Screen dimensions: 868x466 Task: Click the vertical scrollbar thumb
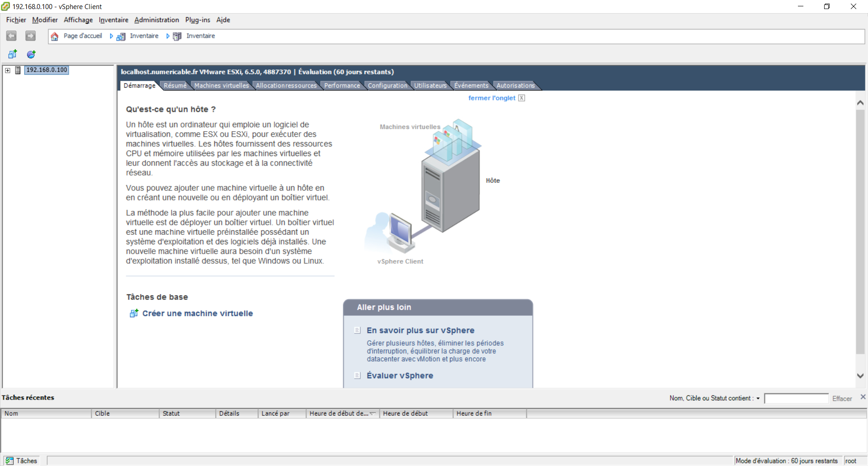[860, 232]
